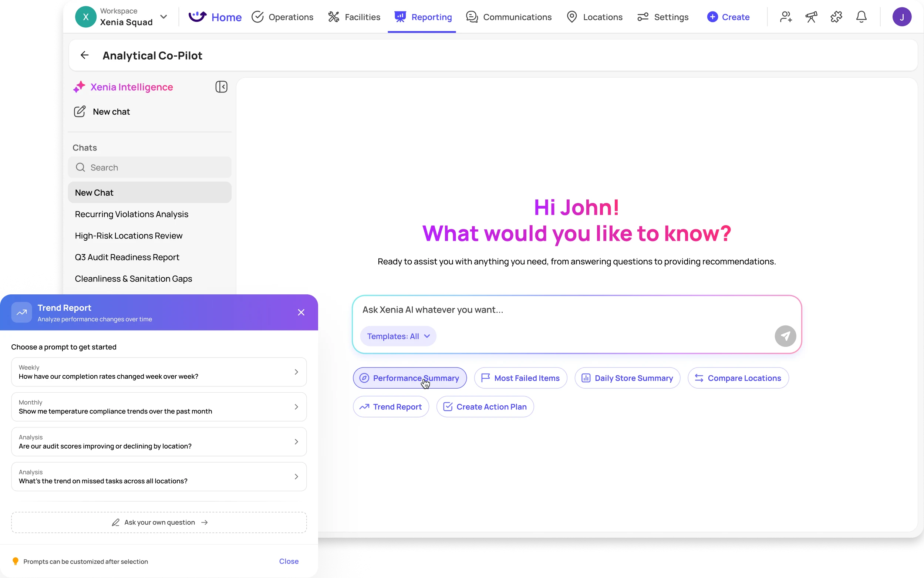
Task: Collapse the Xenia Intelligence sidebar
Action: pos(222,87)
